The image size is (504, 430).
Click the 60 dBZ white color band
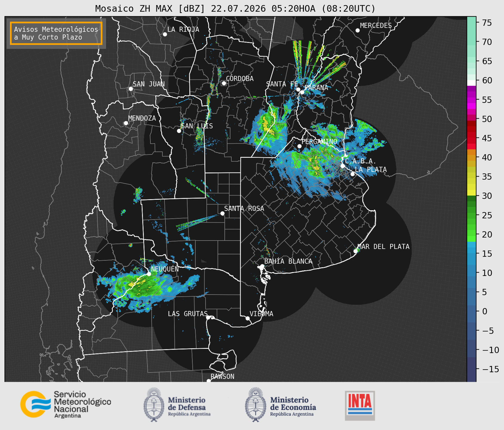[471, 83]
